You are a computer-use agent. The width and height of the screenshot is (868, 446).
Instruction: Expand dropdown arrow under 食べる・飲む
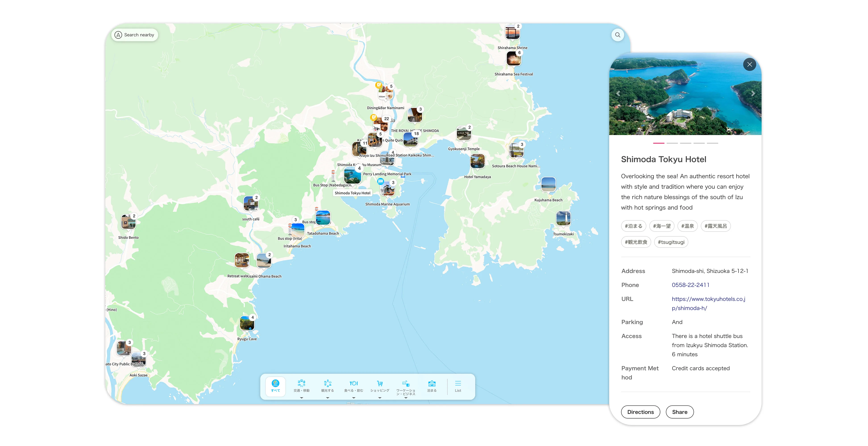tap(353, 398)
